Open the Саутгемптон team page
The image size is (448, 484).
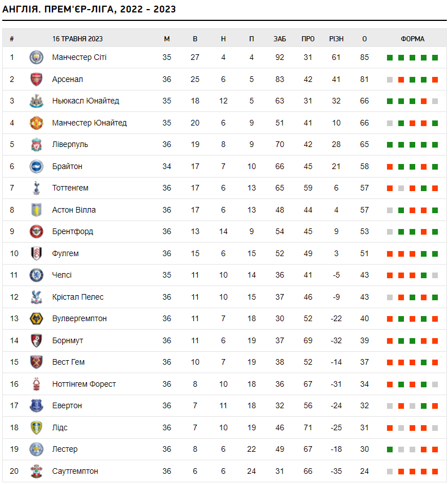click(75, 471)
